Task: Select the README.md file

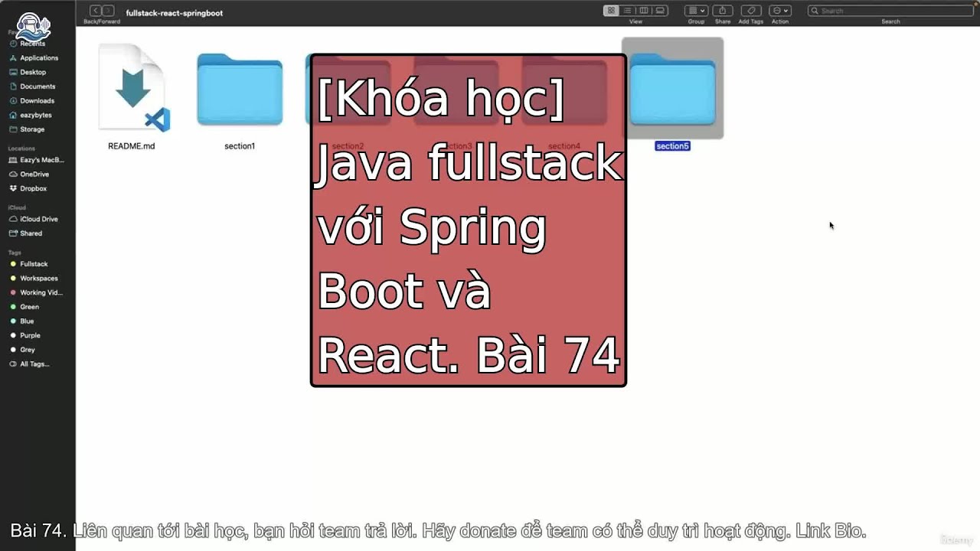Action: coord(132,96)
